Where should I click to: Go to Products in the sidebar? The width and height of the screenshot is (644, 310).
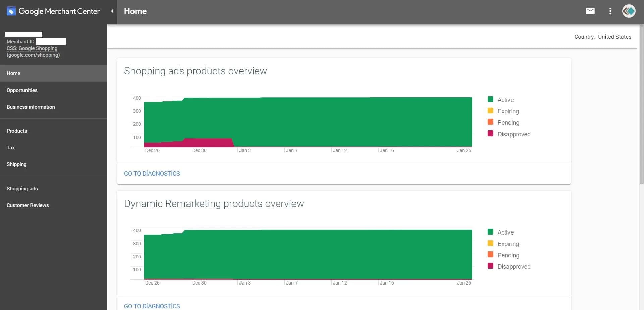(x=17, y=131)
